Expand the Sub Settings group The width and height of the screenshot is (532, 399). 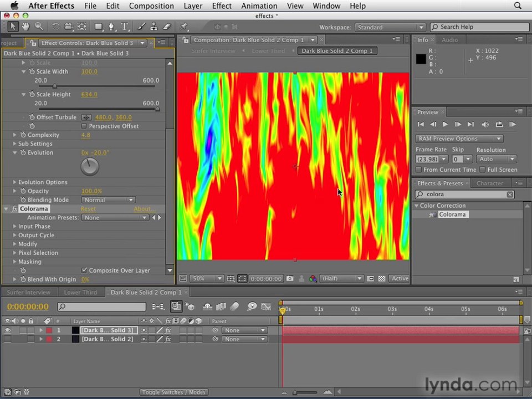(x=14, y=144)
